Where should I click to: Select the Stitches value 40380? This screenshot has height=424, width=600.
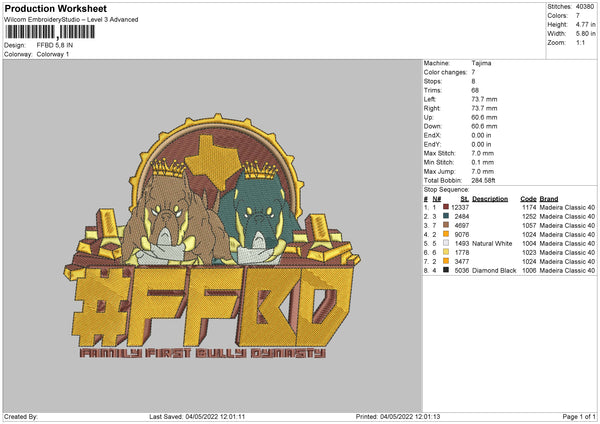tap(585, 7)
